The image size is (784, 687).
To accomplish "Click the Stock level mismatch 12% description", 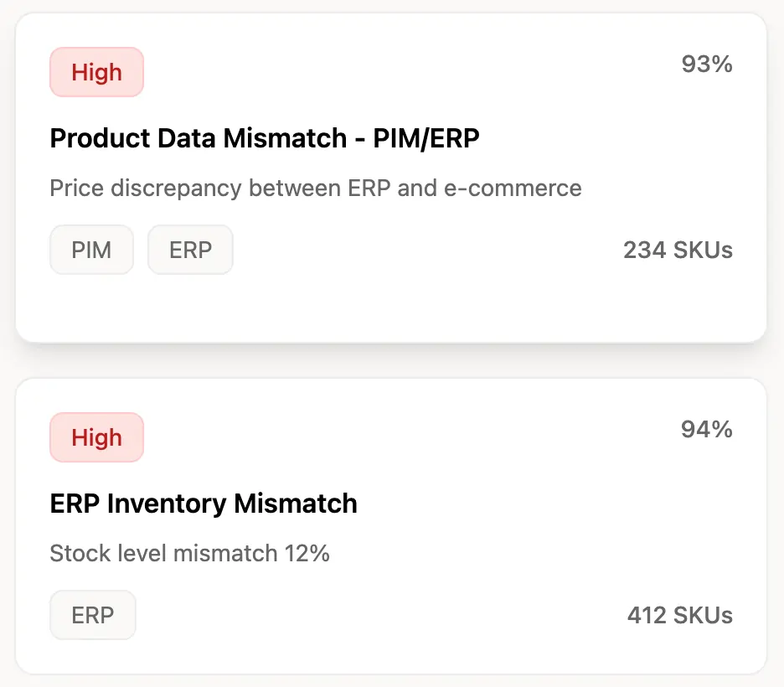I will tap(189, 552).
